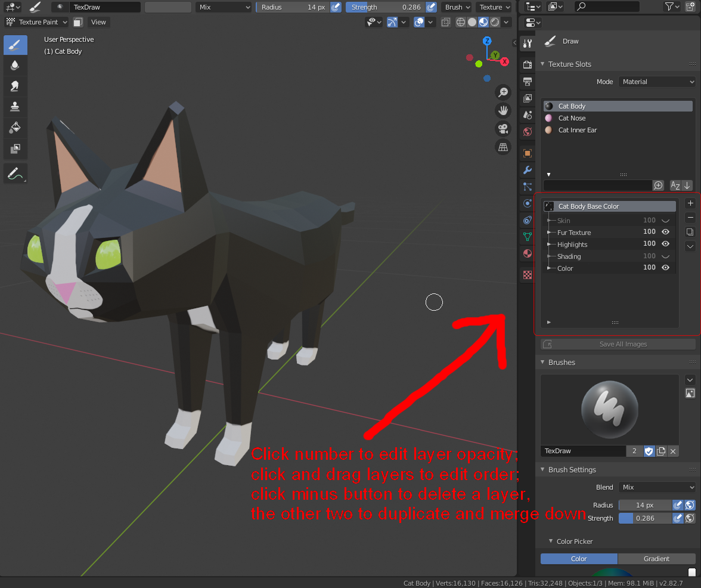The image size is (701, 588).
Task: Open Blend Mix dropdown in Brush Settings
Action: [657, 487]
